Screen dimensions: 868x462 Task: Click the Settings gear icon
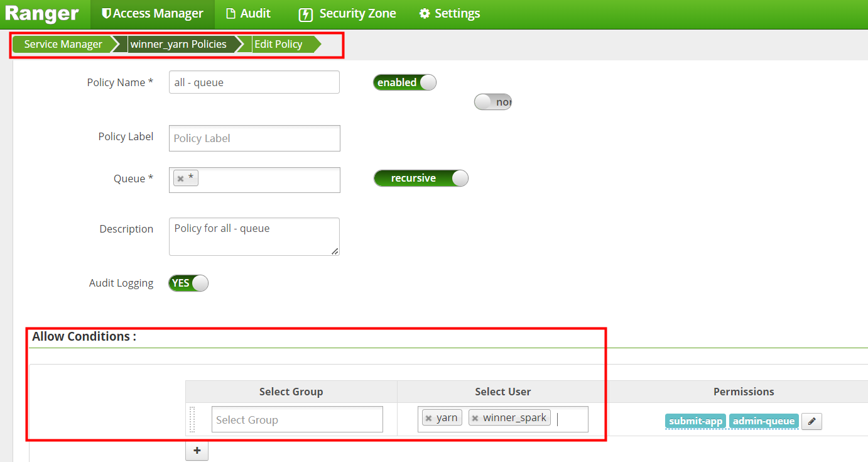pos(425,13)
